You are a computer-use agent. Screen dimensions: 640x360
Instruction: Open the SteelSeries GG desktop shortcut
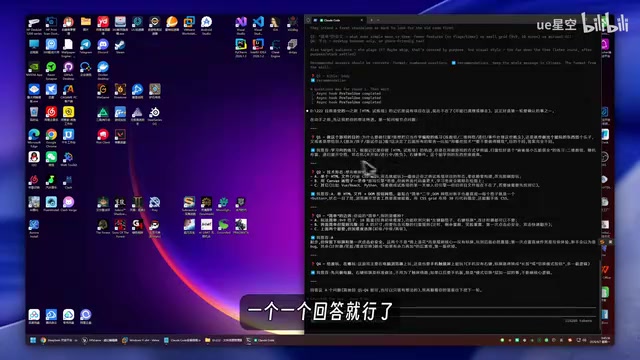pos(155,115)
